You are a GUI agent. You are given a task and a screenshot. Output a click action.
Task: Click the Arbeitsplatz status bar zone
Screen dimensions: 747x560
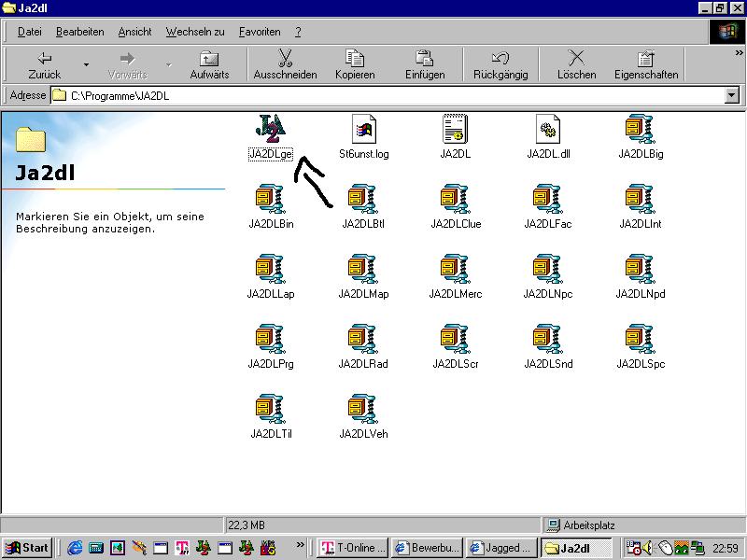(x=643, y=525)
